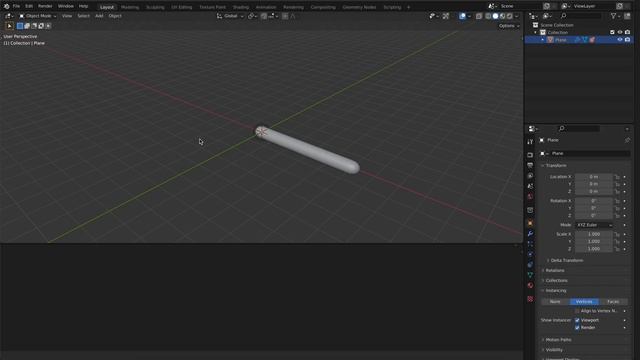
Task: Open the File menu
Action: click(16, 6)
